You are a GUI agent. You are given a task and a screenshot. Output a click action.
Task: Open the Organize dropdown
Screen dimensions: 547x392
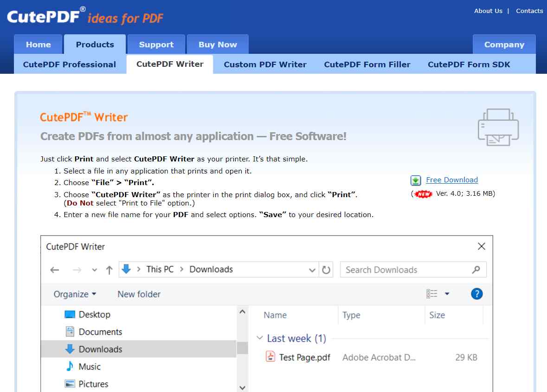tap(74, 294)
